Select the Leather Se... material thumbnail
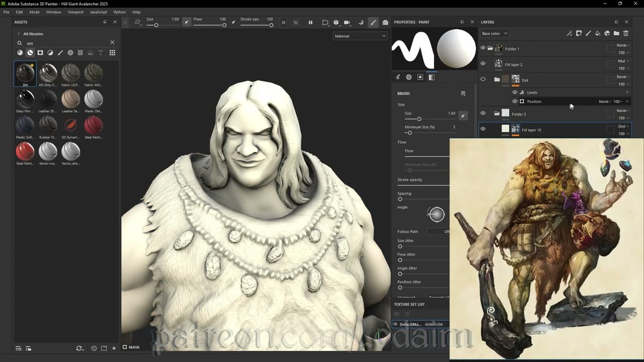The height and width of the screenshot is (362, 644). pyautogui.click(x=70, y=101)
